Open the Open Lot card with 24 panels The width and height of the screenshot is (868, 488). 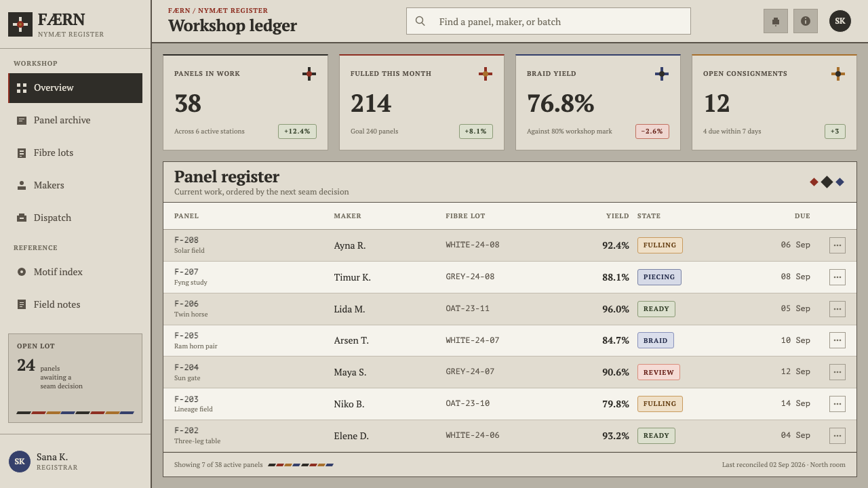pyautogui.click(x=75, y=378)
